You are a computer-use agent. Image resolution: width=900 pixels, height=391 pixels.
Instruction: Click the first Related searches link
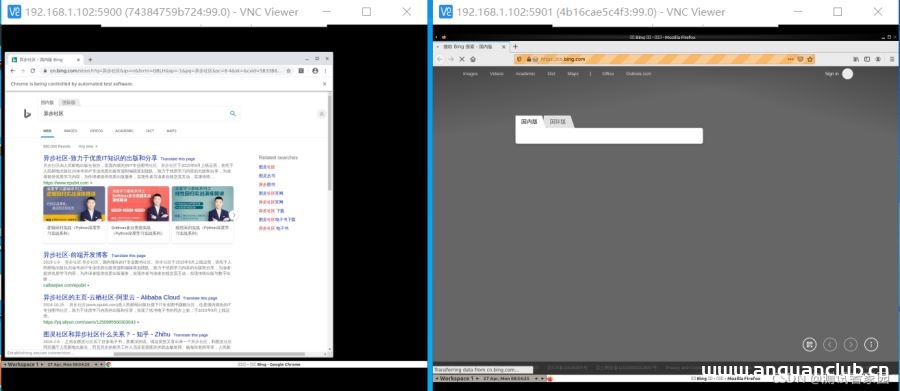[x=267, y=167]
